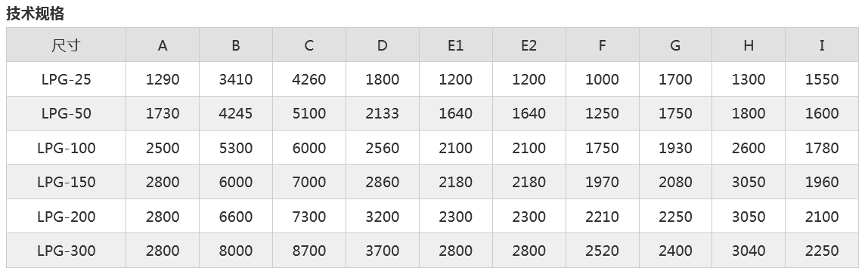Select the LPG-300 row label
The image size is (868, 277).
(x=67, y=251)
